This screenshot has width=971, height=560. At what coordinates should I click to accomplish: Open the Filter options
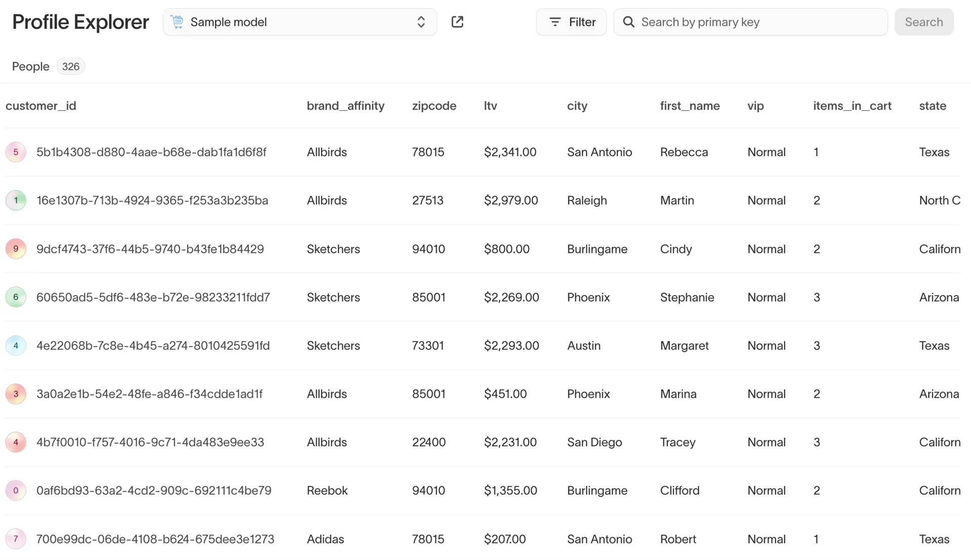coord(571,22)
